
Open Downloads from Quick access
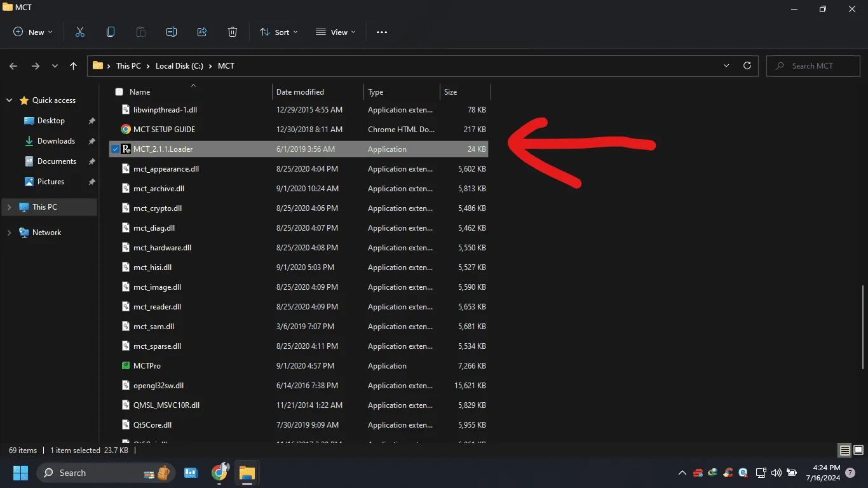tap(56, 140)
